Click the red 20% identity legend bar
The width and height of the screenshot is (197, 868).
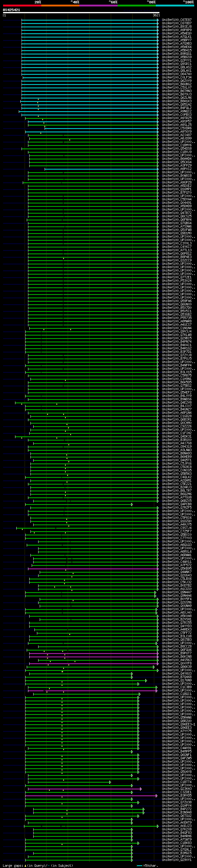pos(22,6)
